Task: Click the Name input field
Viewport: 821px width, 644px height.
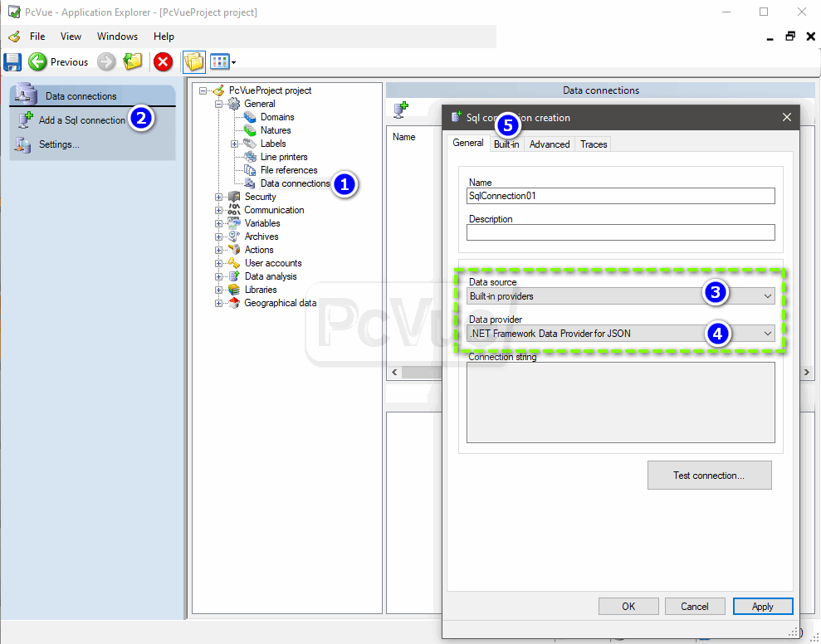Action: [620, 196]
